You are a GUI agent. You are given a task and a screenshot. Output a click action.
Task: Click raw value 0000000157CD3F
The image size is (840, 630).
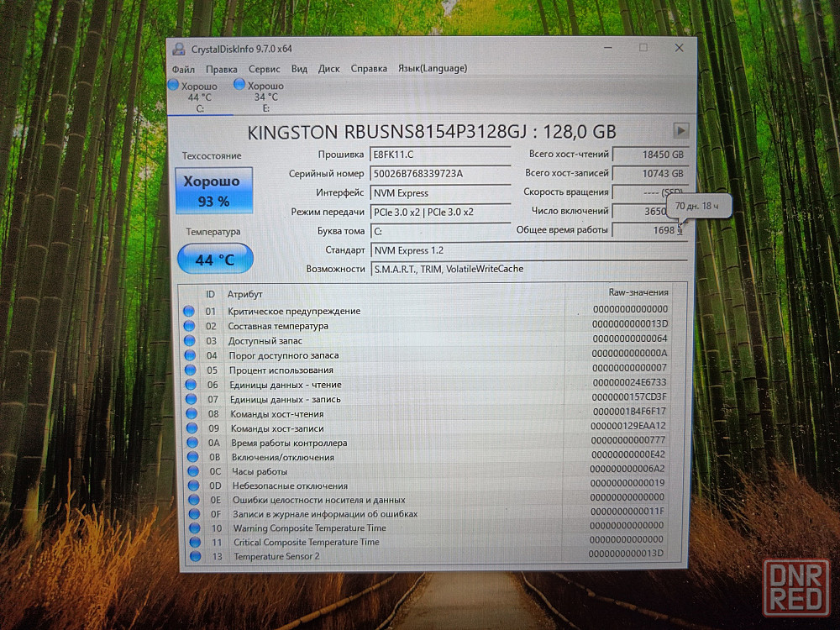[629, 397]
